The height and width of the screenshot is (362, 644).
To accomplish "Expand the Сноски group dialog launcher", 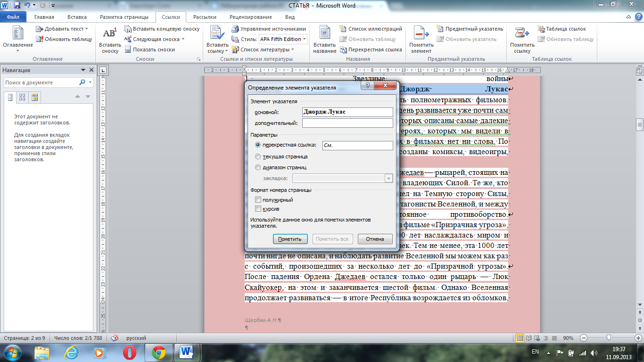I will (198, 59).
